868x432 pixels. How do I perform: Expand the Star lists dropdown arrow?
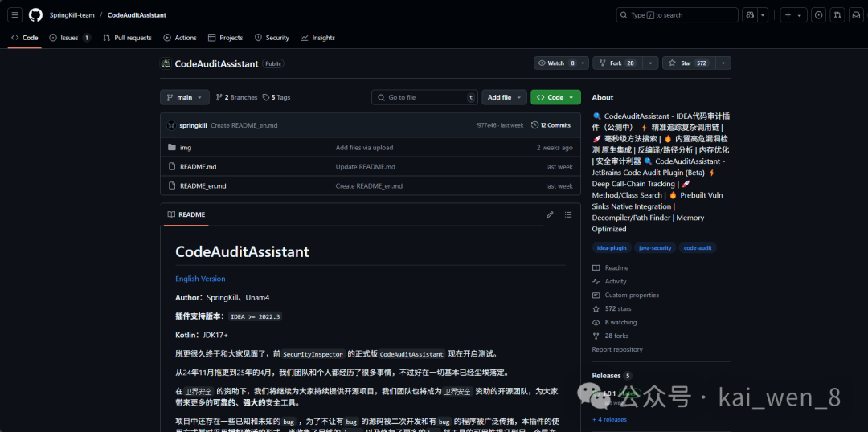(723, 63)
